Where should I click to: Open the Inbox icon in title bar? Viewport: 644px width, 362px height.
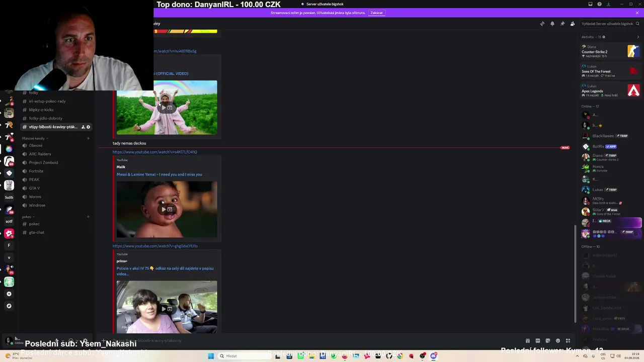(x=590, y=4)
